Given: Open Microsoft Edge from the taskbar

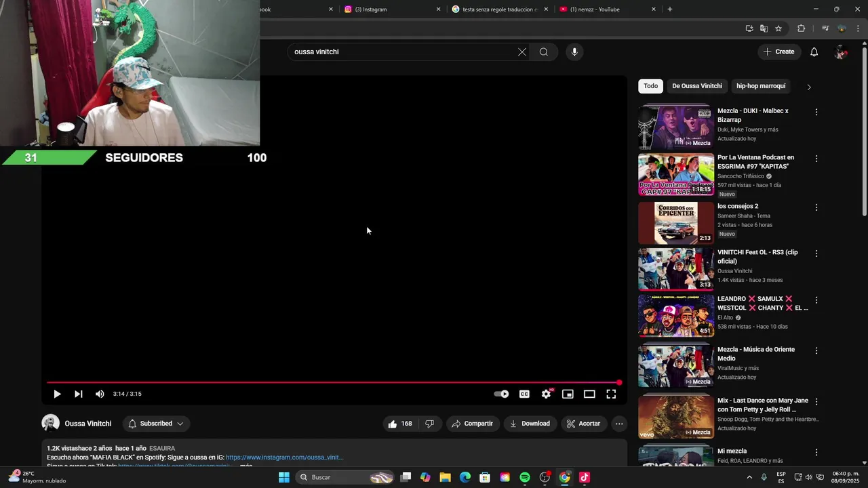Looking at the screenshot, I should (x=465, y=477).
